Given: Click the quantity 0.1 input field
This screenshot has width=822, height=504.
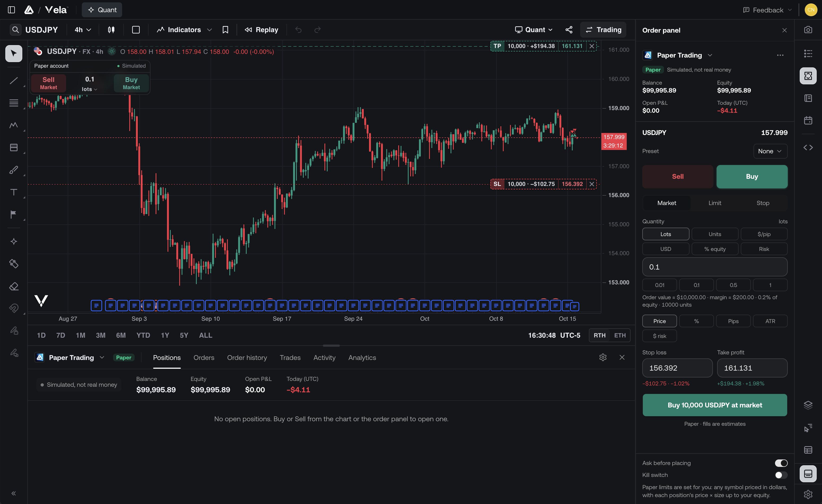Looking at the screenshot, I should (x=714, y=267).
